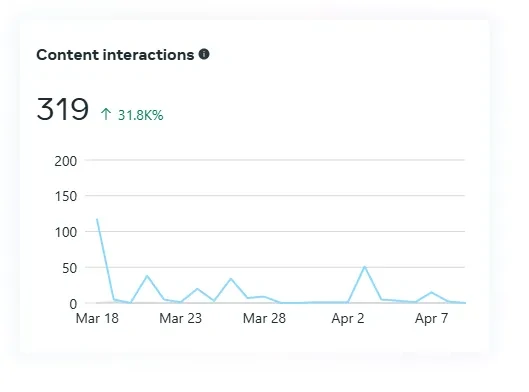
Task: Click the 200 y-axis value
Action: (65, 161)
